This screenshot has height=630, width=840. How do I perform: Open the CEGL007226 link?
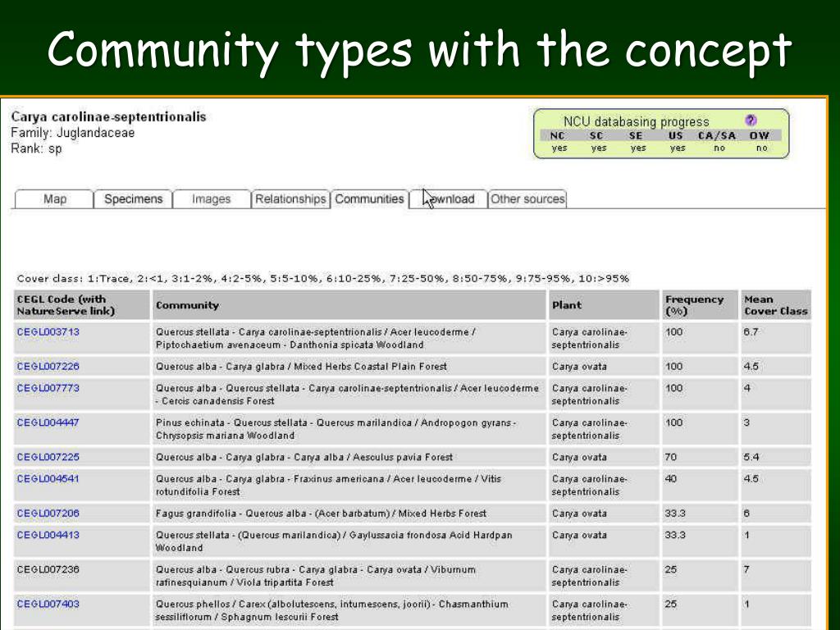tap(48, 367)
